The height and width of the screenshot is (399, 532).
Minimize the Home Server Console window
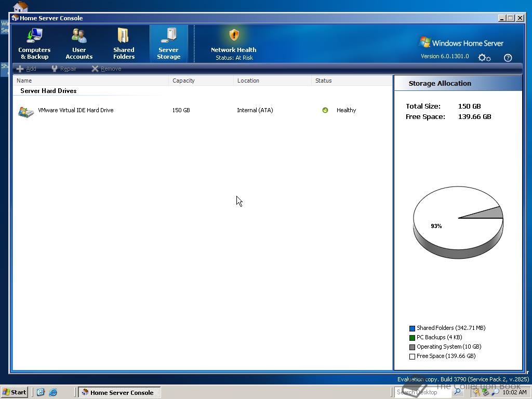click(502, 18)
